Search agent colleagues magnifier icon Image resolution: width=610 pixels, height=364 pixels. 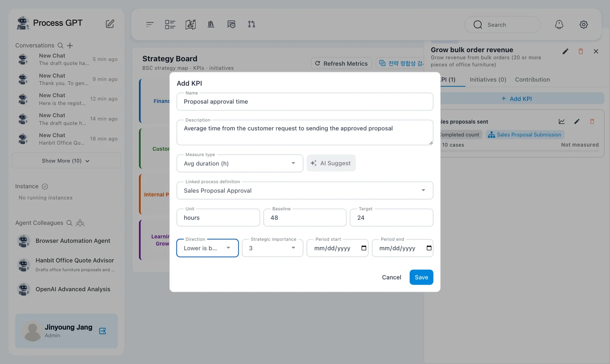pyautogui.click(x=69, y=223)
